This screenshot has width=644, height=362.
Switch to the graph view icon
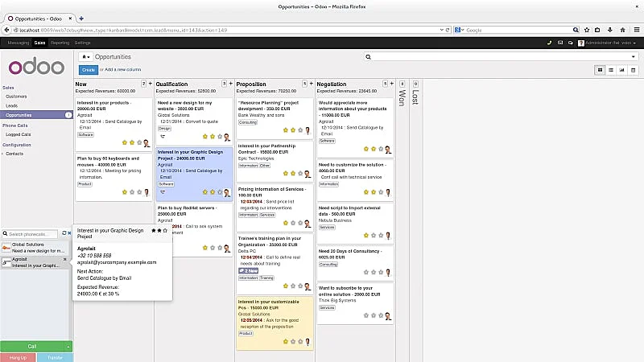621,70
